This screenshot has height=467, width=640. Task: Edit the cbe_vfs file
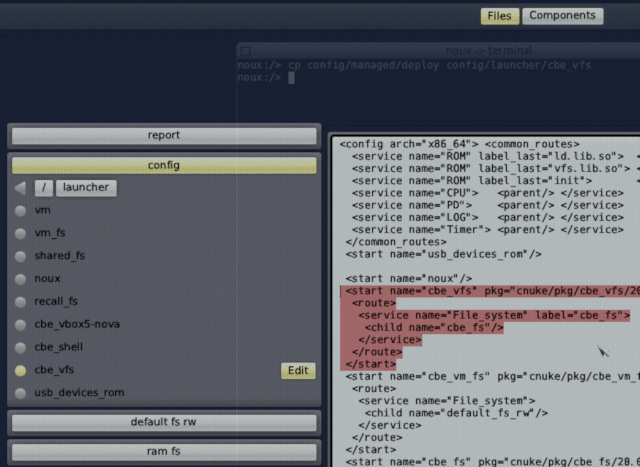click(x=298, y=371)
